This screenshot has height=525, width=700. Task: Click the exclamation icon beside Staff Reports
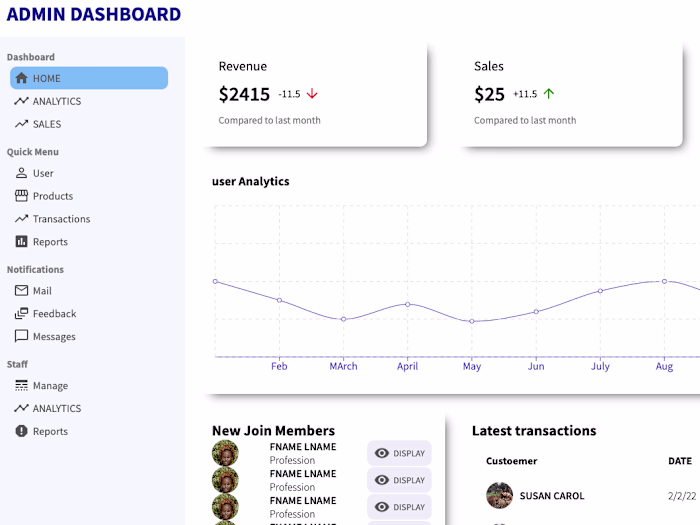click(x=21, y=431)
